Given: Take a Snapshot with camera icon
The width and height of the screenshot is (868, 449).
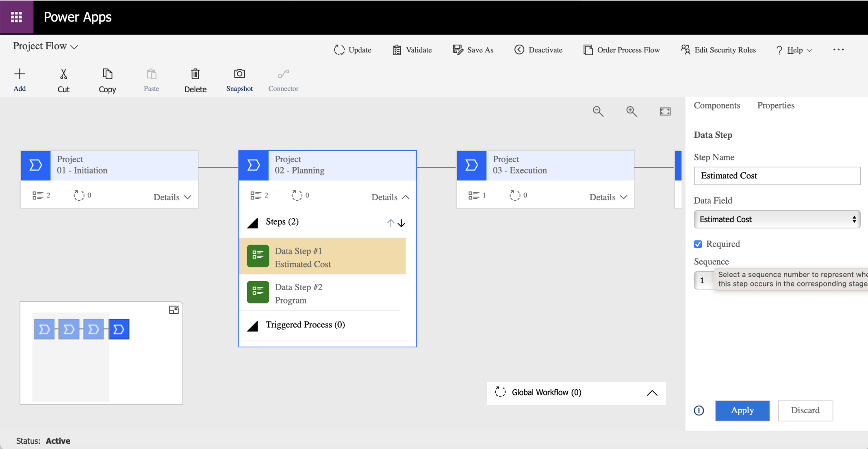Looking at the screenshot, I should [239, 74].
